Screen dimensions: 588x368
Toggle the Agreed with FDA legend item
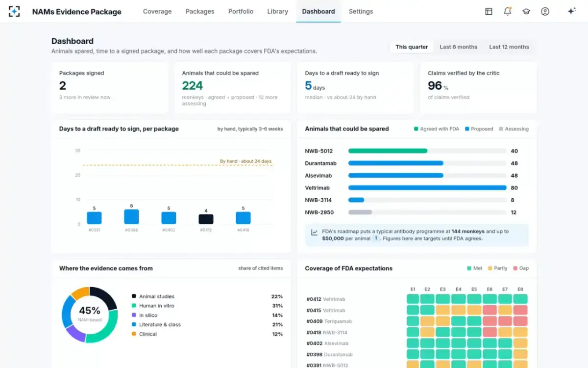(x=437, y=129)
